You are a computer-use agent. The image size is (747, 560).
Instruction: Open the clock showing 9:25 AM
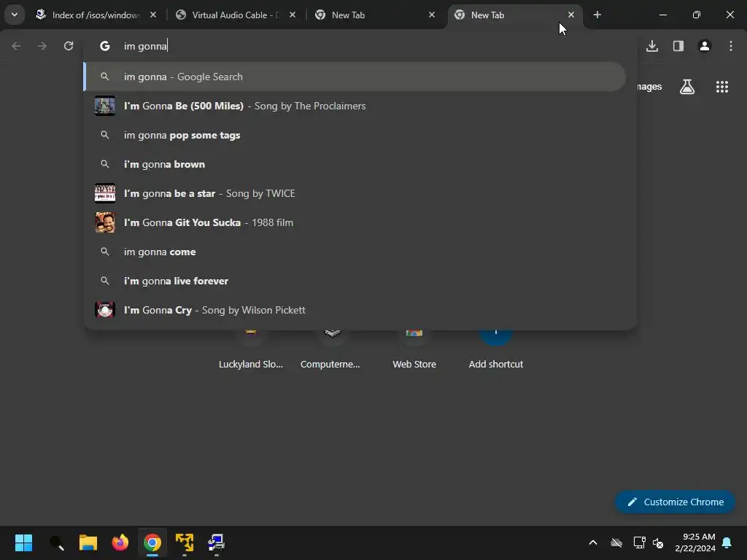[695, 542]
